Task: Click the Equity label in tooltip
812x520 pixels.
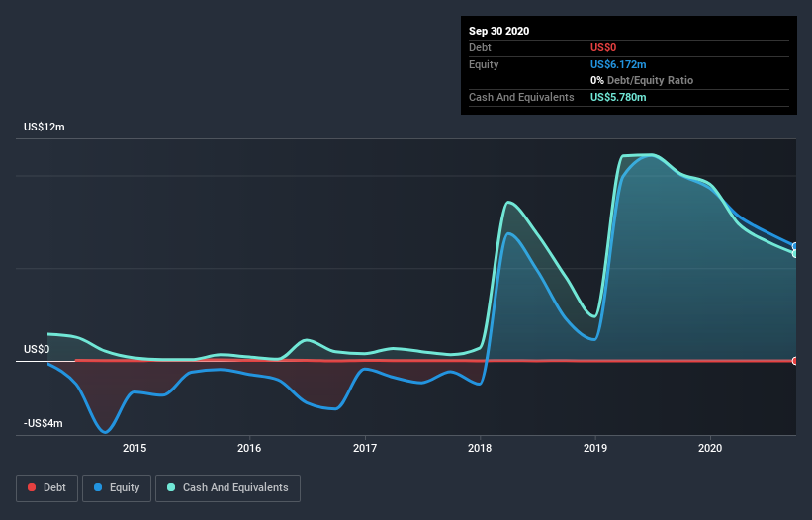Action: click(x=484, y=64)
